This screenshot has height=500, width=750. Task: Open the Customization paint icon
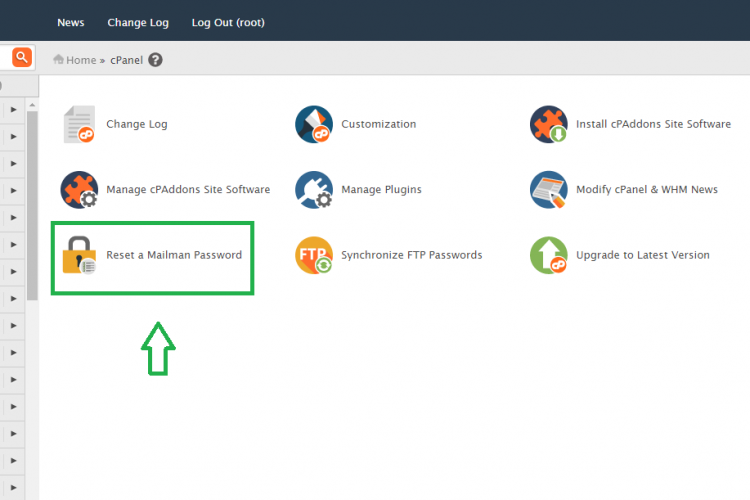pyautogui.click(x=314, y=124)
